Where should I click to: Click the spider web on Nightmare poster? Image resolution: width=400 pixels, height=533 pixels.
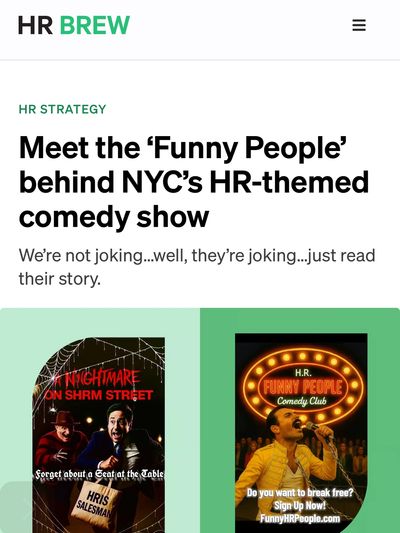pyautogui.click(x=99, y=357)
